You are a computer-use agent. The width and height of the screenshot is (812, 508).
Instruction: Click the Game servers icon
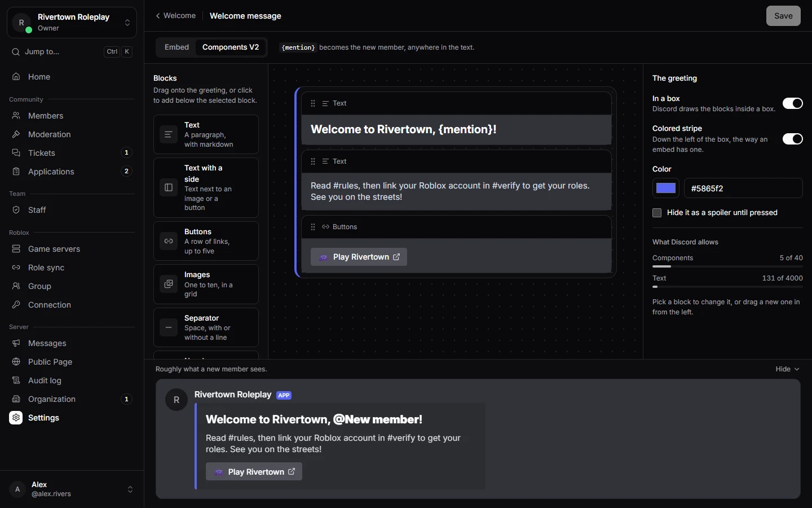click(16, 249)
